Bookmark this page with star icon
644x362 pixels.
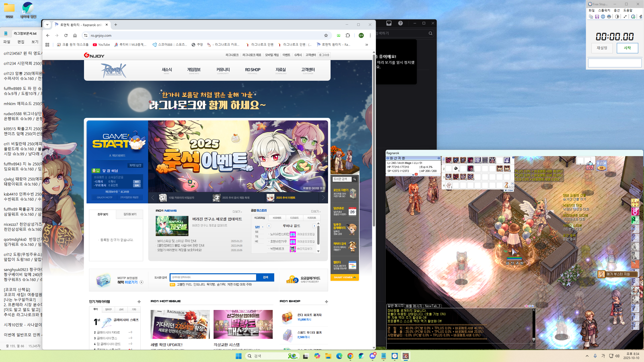click(x=326, y=35)
